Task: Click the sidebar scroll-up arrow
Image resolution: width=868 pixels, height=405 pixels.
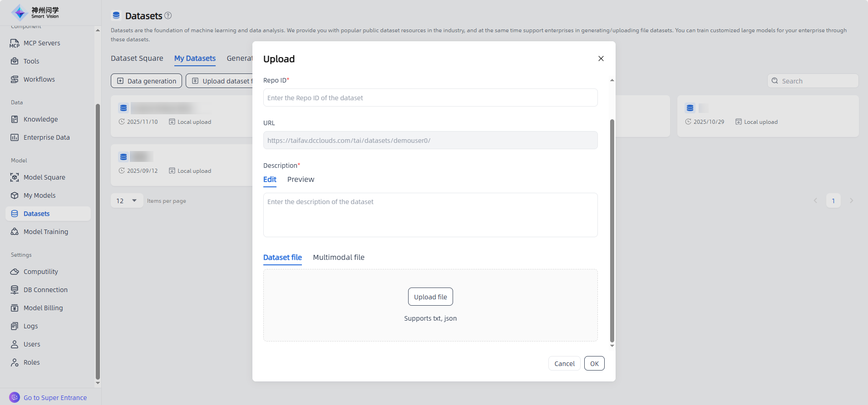Action: [98, 30]
